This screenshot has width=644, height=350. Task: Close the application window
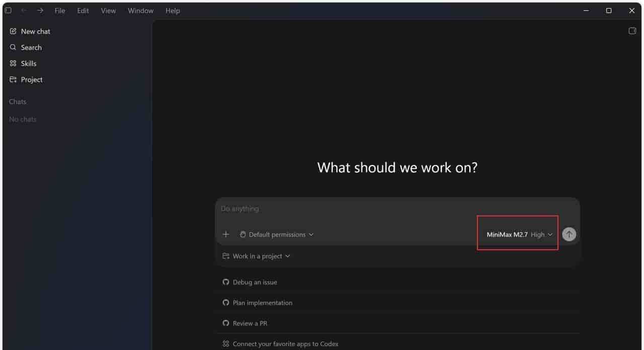tap(632, 11)
